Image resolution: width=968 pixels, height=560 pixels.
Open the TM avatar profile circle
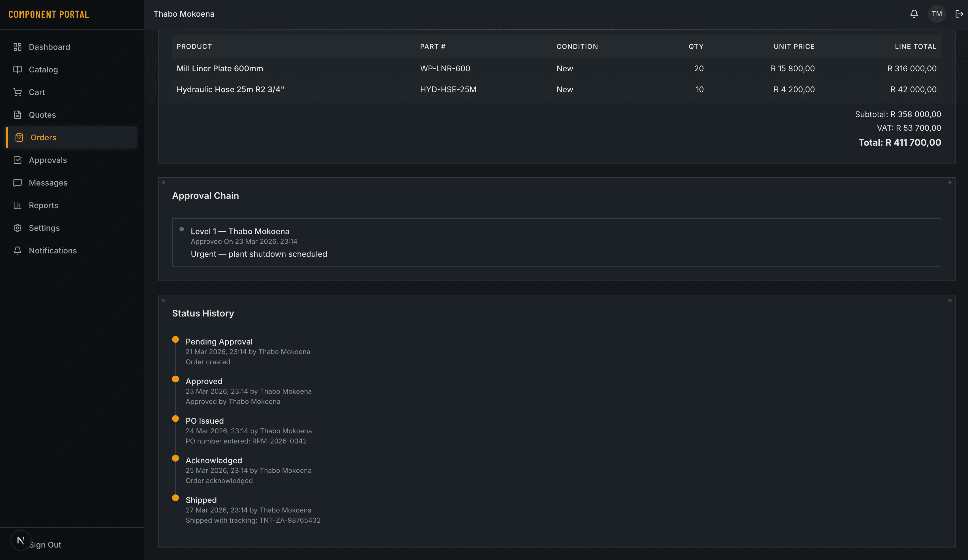(937, 14)
